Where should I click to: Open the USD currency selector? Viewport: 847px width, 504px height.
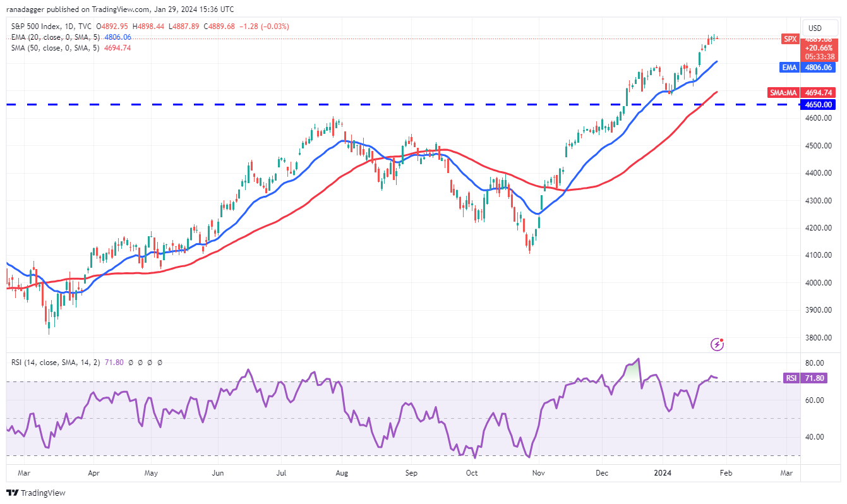point(819,28)
